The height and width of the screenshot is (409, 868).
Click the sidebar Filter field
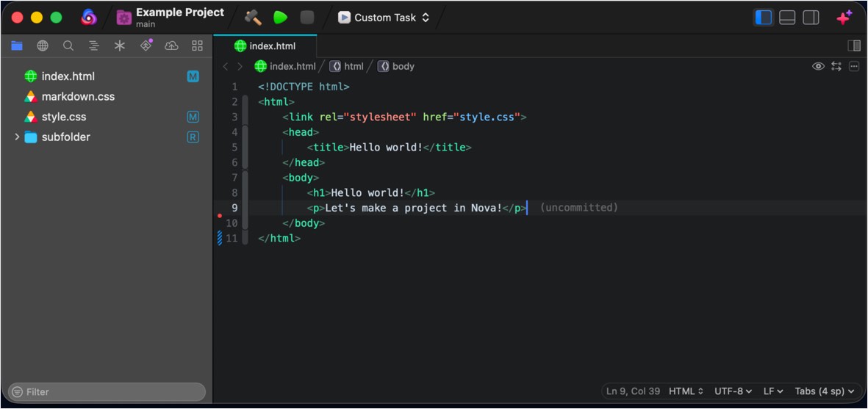click(107, 392)
